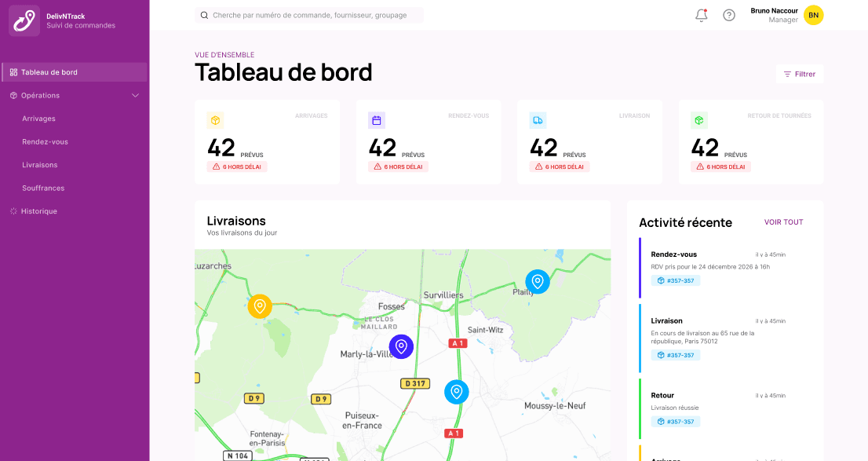The image size is (868, 461).
Task: Open the Arrivages sidebar item
Action: [x=38, y=119]
